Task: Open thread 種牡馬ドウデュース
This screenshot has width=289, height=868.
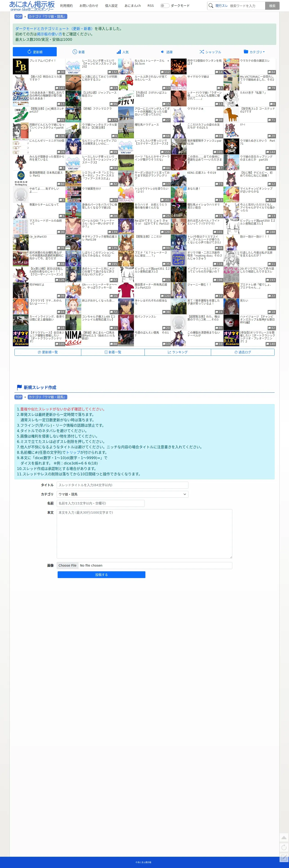Action: pyautogui.click(x=147, y=125)
